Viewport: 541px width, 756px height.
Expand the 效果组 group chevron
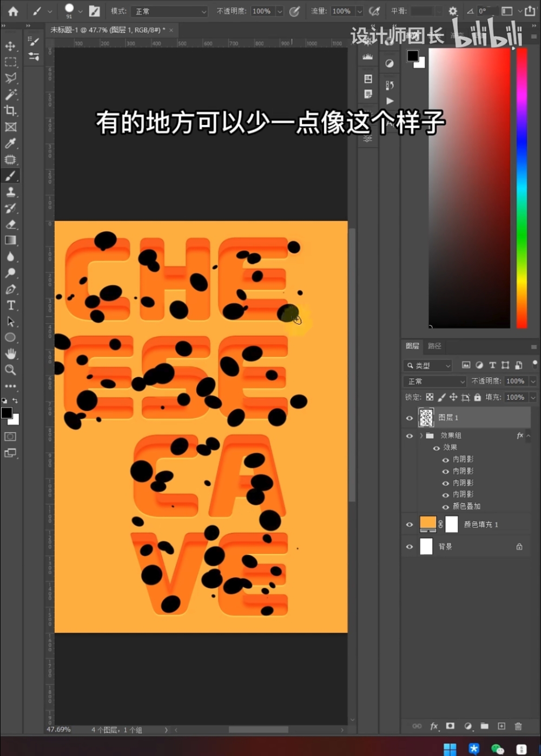[421, 436]
